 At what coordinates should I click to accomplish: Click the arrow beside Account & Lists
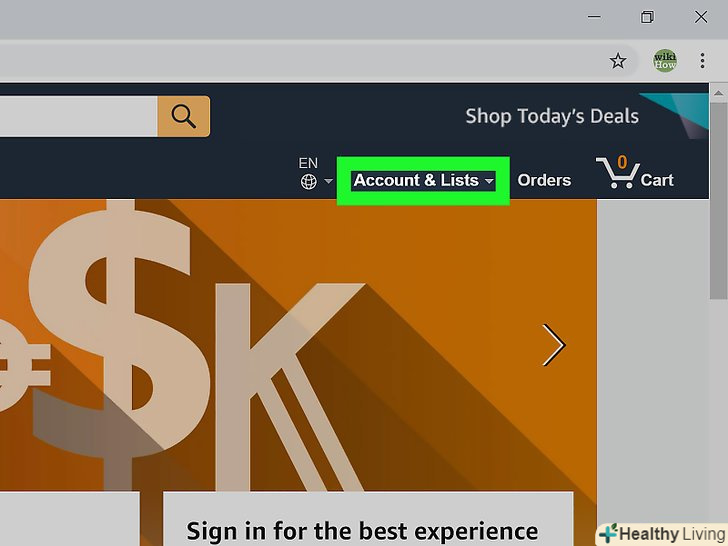[x=489, y=181]
